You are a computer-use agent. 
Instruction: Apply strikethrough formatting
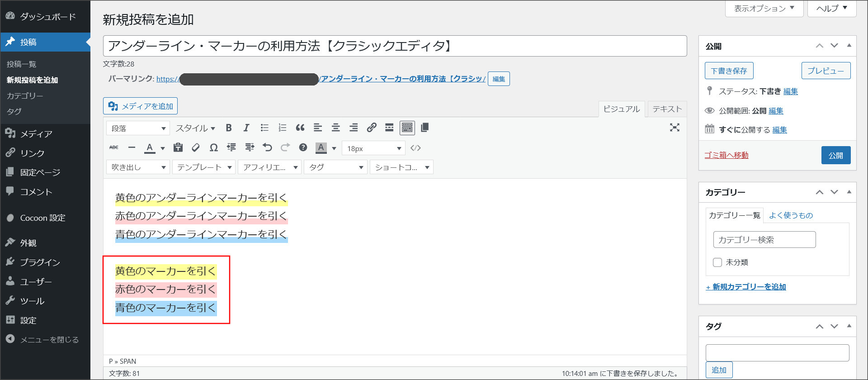114,147
